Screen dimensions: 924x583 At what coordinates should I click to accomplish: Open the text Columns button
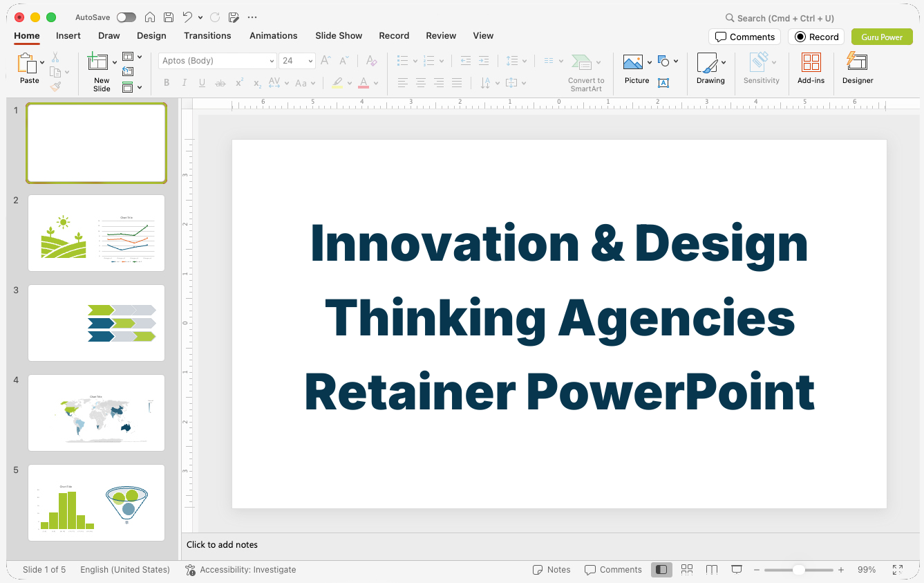tap(553, 61)
